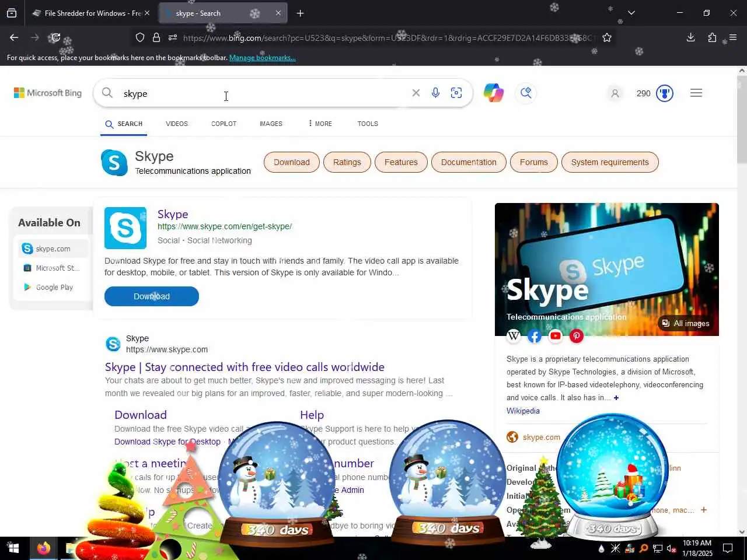Click the Firefox taskbar icon
747x560 pixels.
[44, 548]
